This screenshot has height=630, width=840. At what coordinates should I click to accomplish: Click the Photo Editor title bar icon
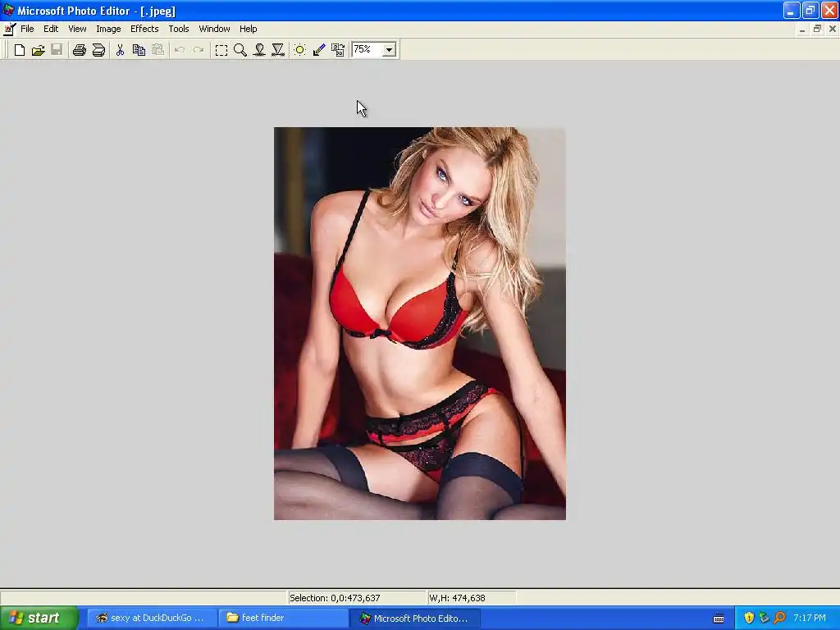8,10
